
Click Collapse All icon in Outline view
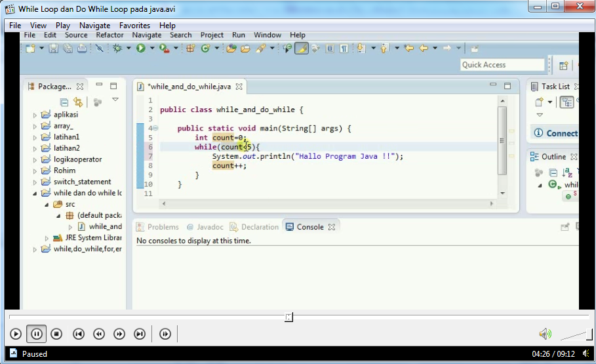[x=553, y=173]
